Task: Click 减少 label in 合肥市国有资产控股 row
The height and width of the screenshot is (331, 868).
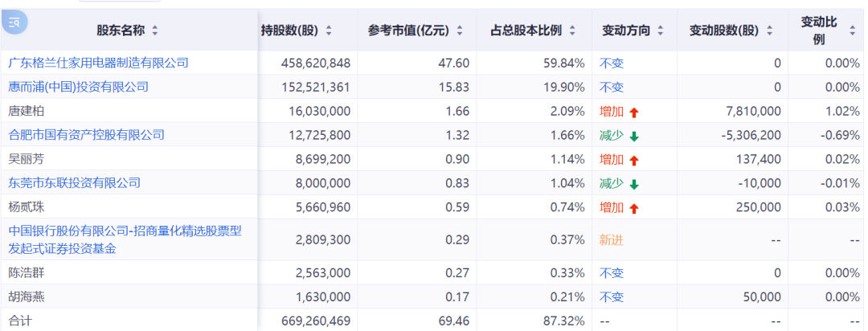Action: coord(612,135)
